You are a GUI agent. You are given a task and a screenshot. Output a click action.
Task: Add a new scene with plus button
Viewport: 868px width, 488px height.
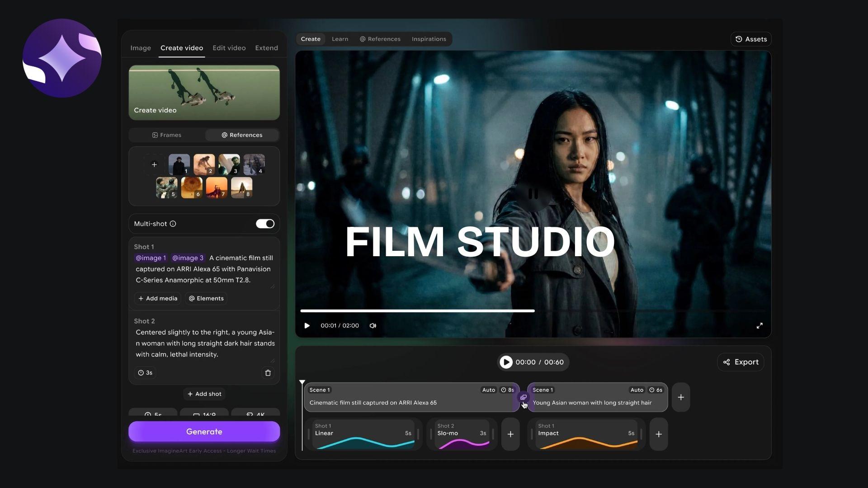coord(681,397)
